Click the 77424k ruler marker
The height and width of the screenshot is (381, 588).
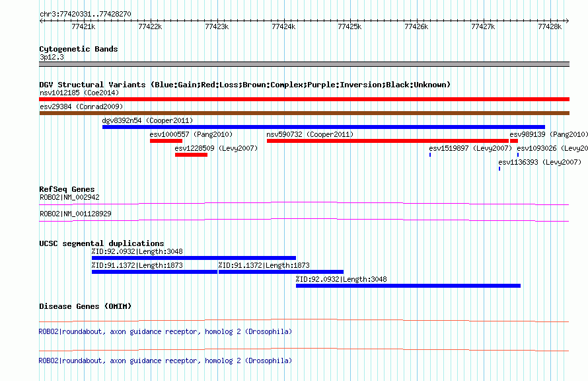(x=283, y=26)
